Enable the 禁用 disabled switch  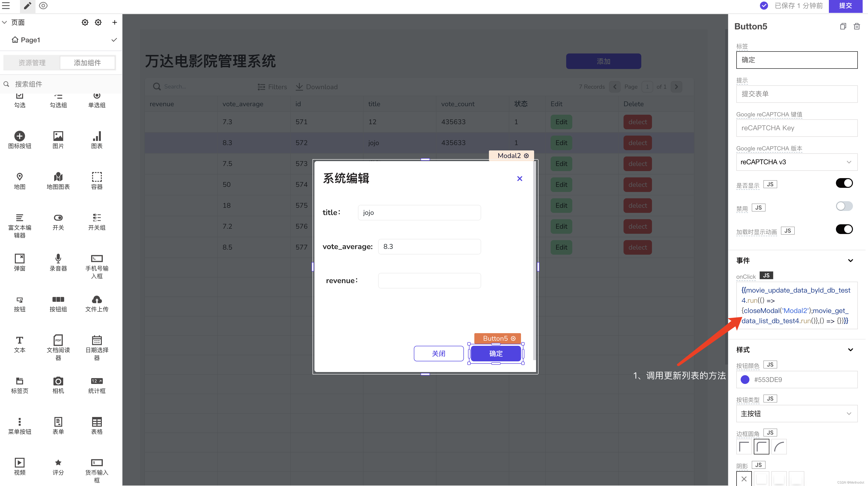(x=844, y=206)
